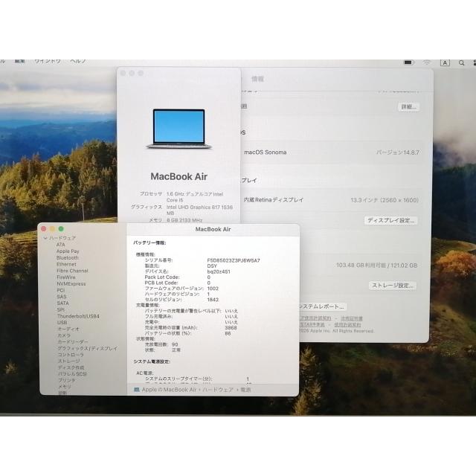476x476 pixels.
Task: Click 'AppleのMacBook Air' in path bar
Action: coord(169,390)
